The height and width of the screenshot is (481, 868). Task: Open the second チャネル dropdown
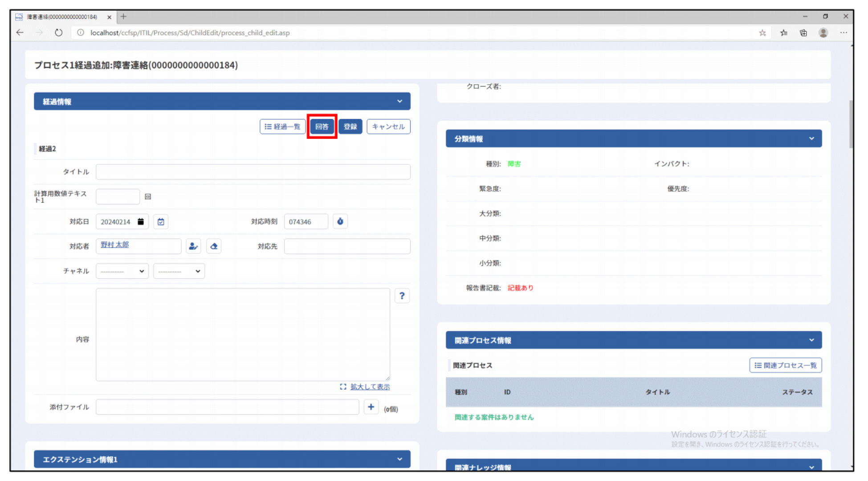(179, 271)
